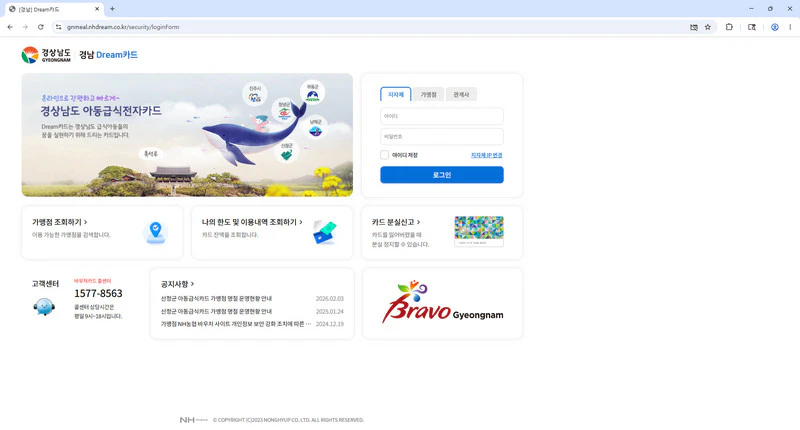
Task: Expand the 공지사항 notices list
Action: [x=178, y=284]
